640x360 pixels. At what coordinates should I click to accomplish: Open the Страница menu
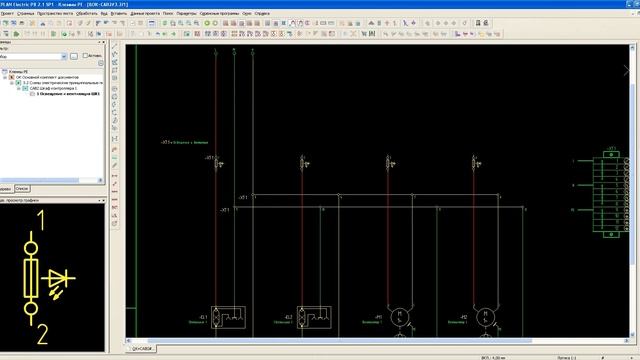pos(25,13)
